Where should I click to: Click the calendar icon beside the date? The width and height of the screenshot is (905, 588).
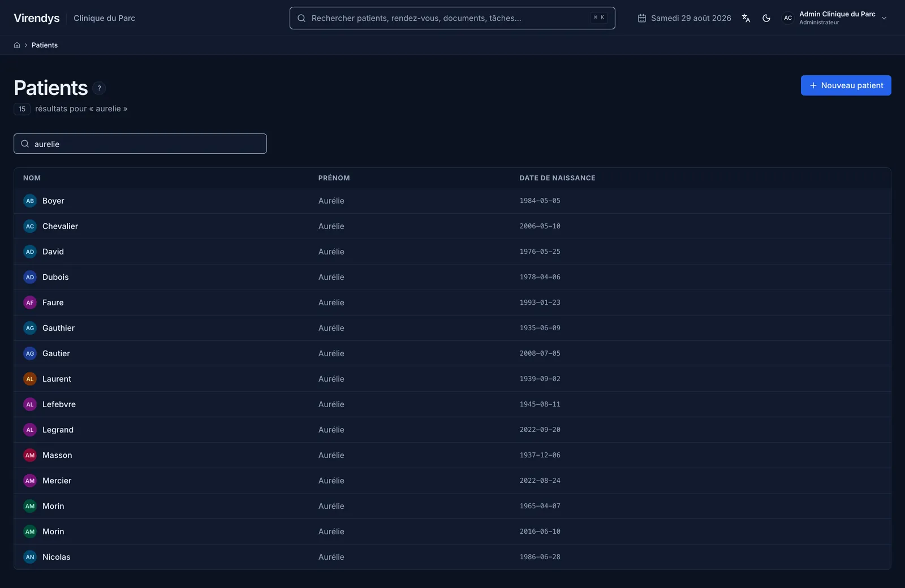coord(642,18)
